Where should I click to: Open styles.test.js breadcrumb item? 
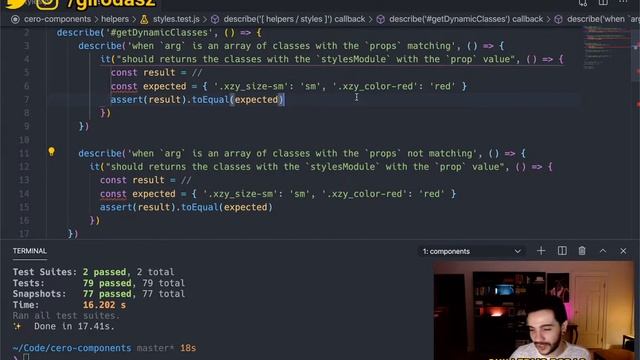(x=176, y=19)
